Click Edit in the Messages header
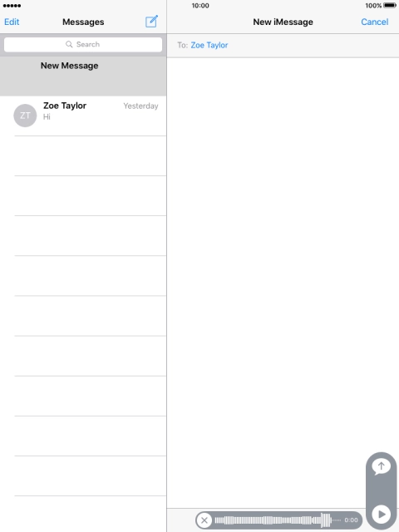399x532 pixels. [12, 22]
